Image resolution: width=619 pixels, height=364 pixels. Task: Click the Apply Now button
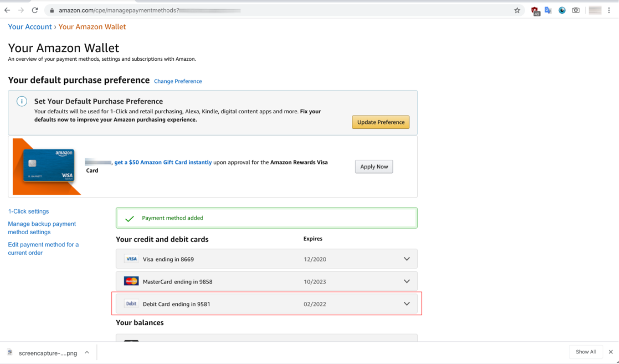tap(374, 167)
